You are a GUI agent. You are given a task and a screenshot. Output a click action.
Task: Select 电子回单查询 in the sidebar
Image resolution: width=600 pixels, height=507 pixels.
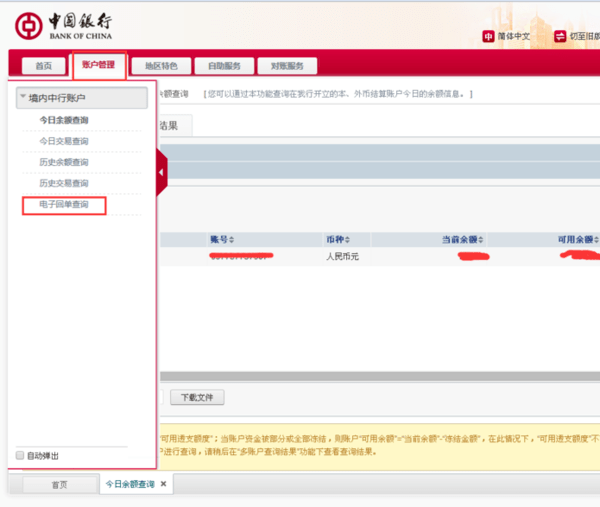pos(64,205)
